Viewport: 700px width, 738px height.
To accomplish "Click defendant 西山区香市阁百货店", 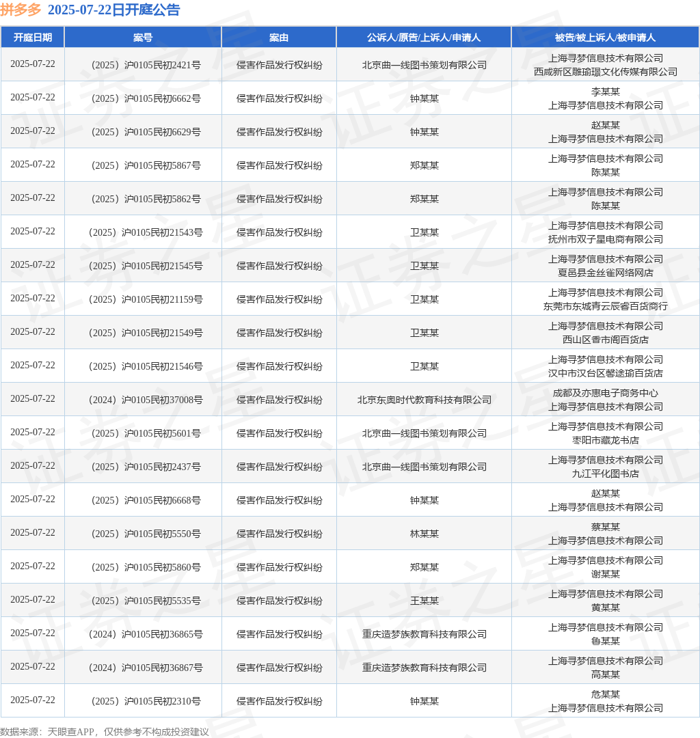I will (606, 340).
